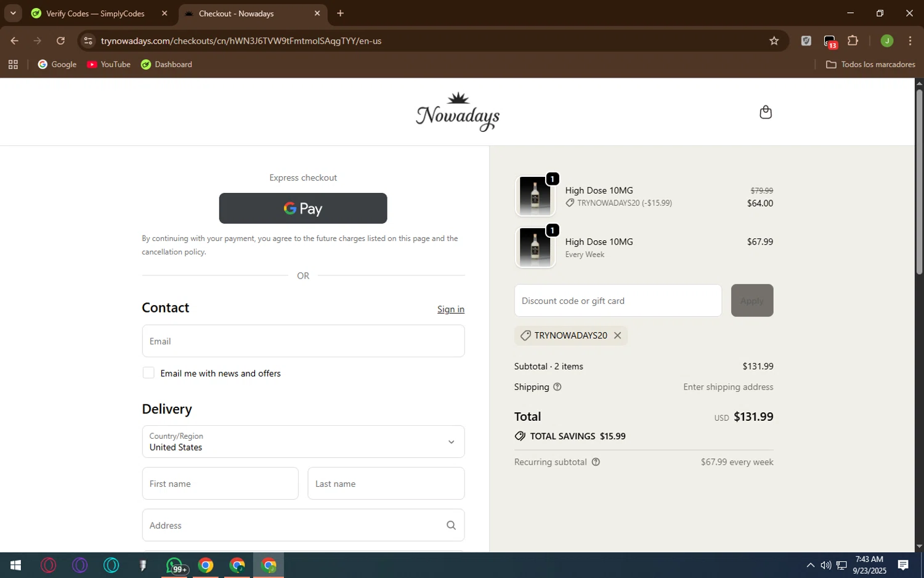
Task: Click the shipping info help icon
Action: 557,387
